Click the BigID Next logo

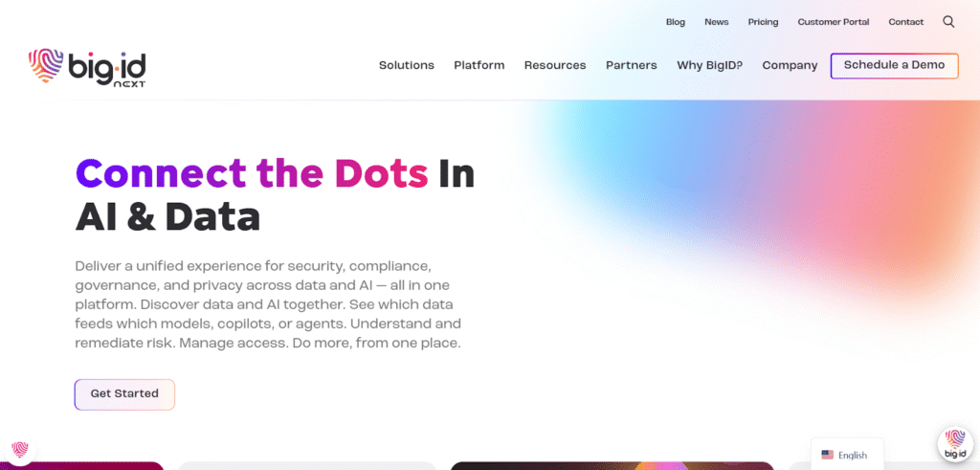tap(87, 67)
